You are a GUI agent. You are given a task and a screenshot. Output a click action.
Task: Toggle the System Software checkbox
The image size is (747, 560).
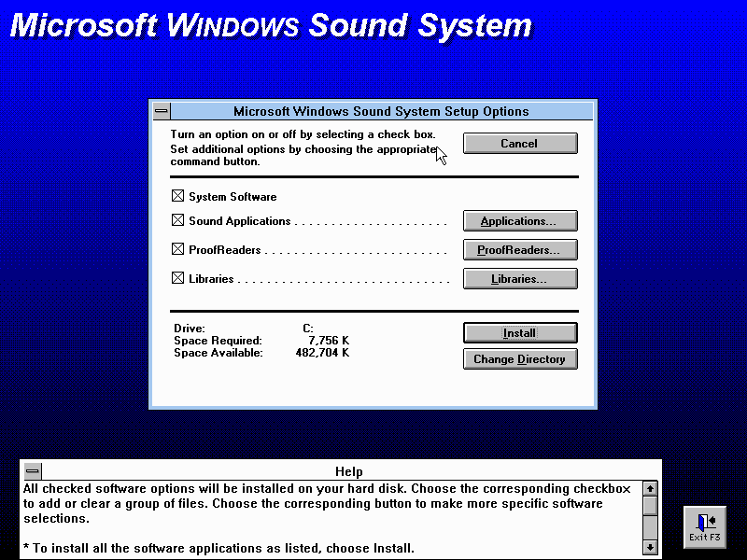pos(177,197)
